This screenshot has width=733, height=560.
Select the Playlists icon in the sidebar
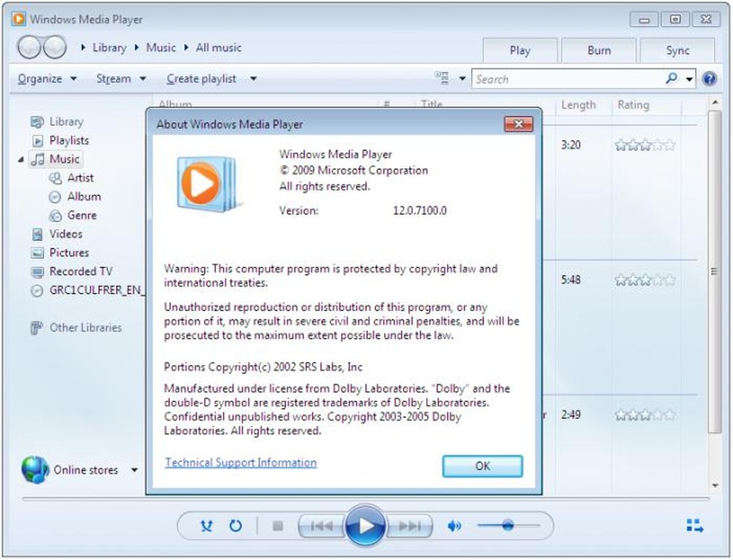point(37,140)
